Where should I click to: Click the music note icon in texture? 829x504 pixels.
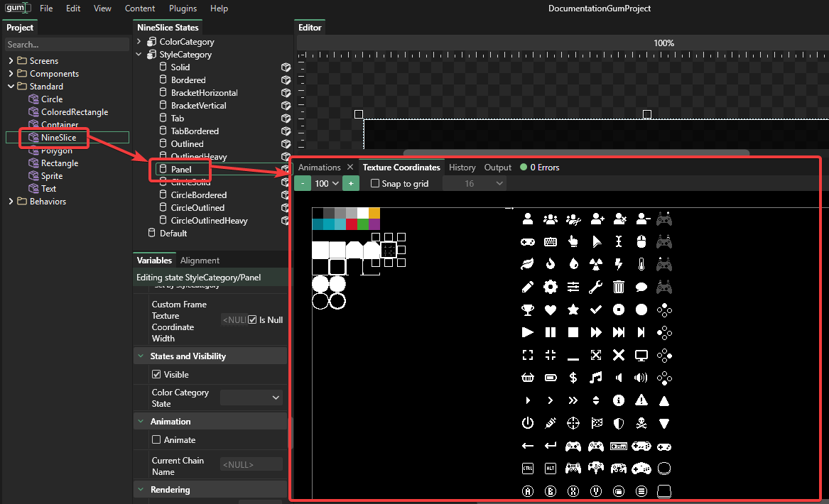pyautogui.click(x=595, y=378)
